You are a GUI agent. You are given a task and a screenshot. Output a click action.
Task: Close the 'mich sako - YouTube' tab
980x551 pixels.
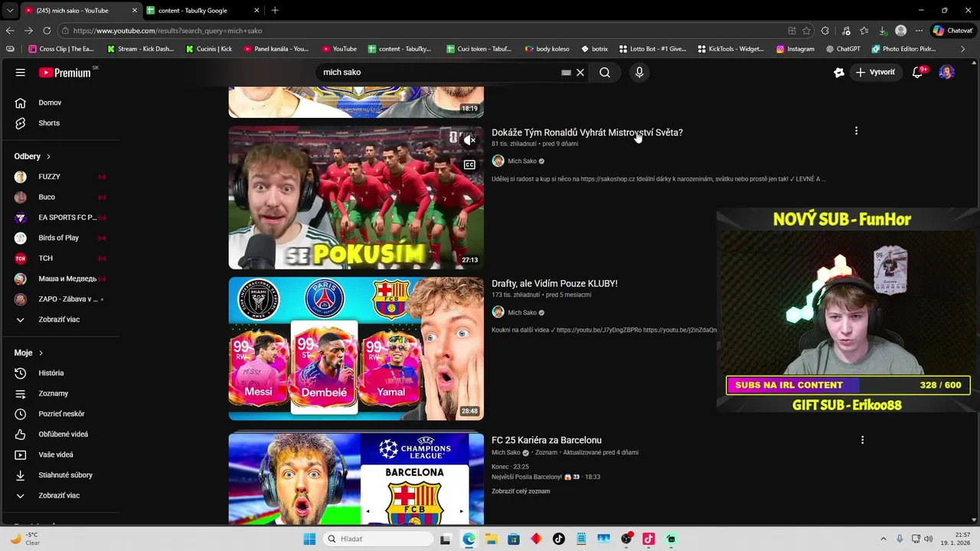coord(135,11)
